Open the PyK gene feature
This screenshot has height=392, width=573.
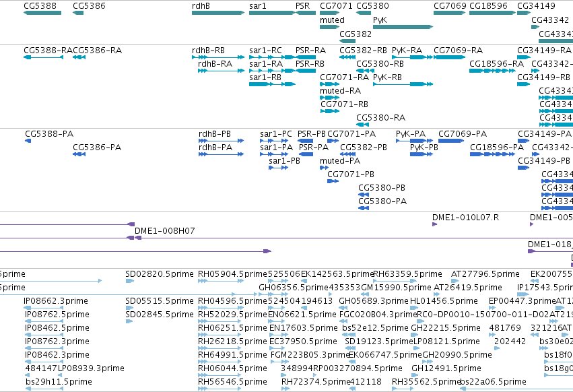(x=403, y=27)
